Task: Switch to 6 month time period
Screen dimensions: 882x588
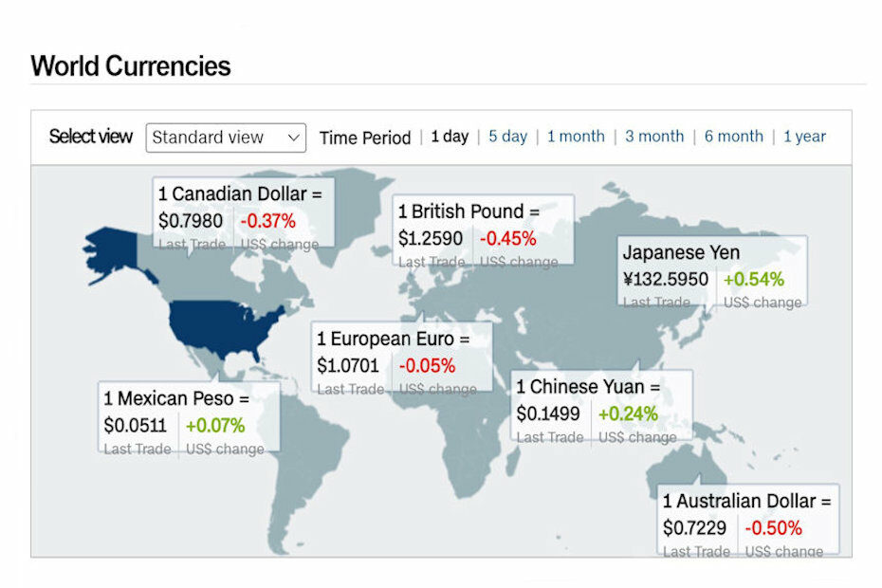Action: 734,137
